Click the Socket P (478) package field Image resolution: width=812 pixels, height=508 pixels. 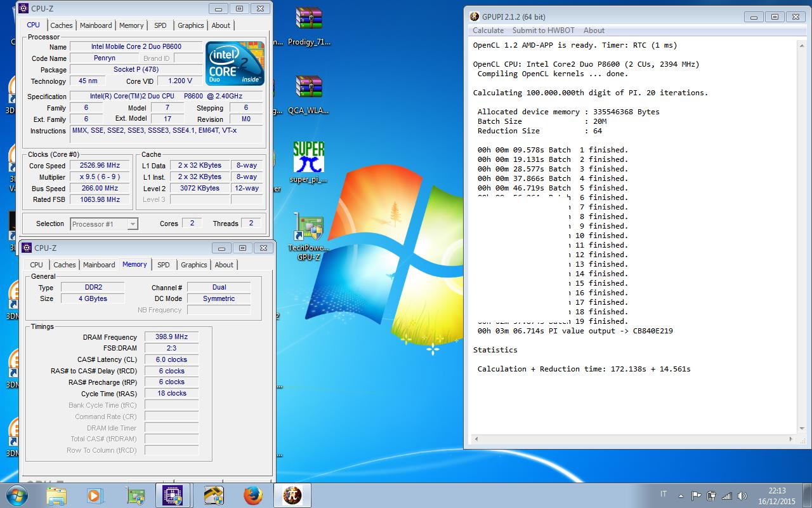click(x=136, y=70)
